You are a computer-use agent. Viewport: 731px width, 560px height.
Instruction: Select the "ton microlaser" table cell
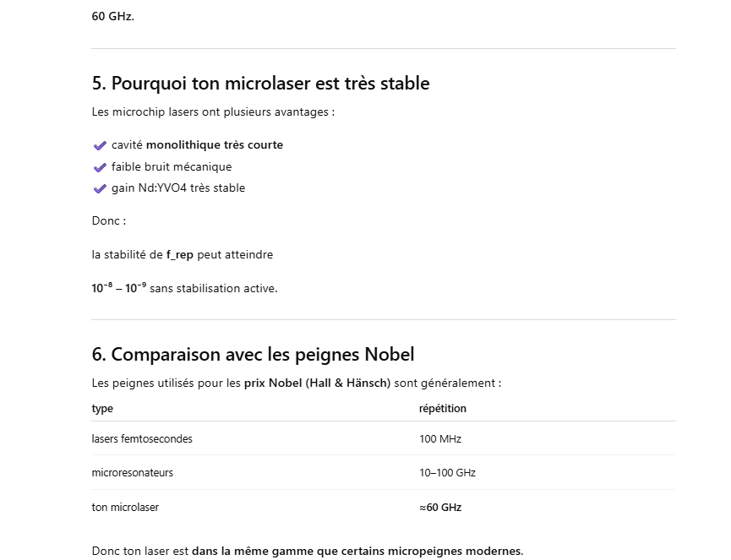coord(125,508)
